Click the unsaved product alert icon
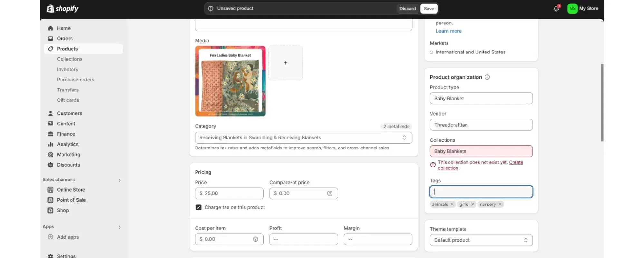This screenshot has height=258, width=644. point(211,9)
